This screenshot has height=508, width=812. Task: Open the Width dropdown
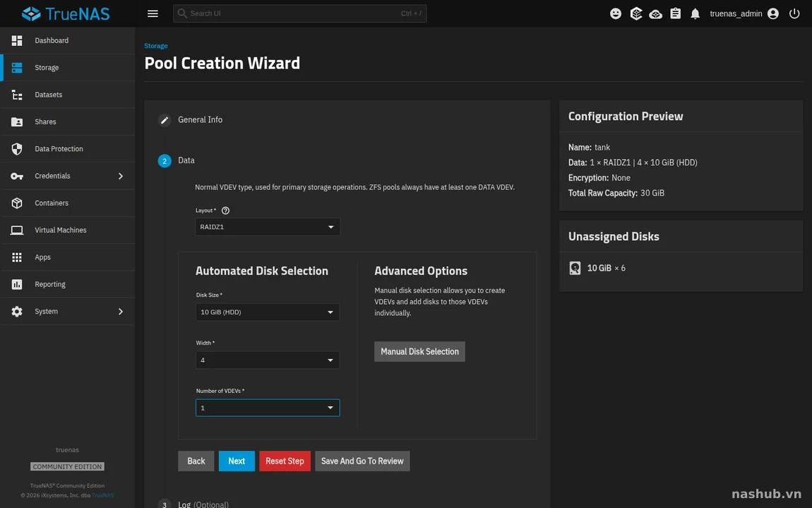268,360
